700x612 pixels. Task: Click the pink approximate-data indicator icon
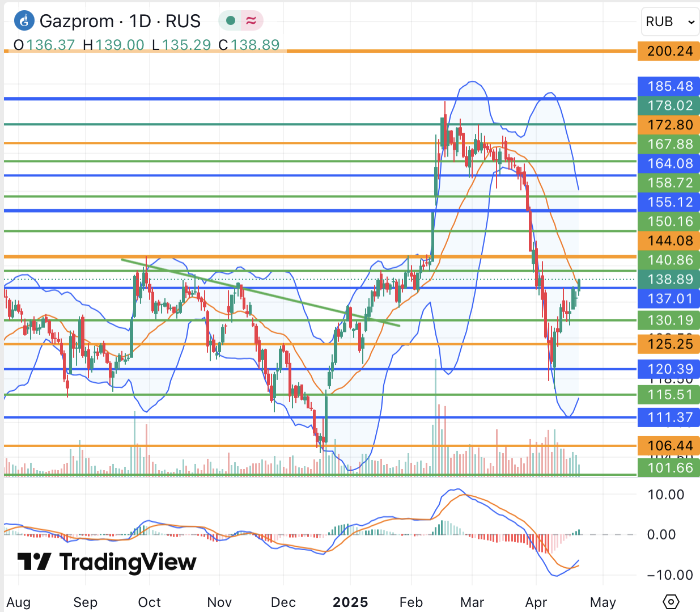click(251, 21)
